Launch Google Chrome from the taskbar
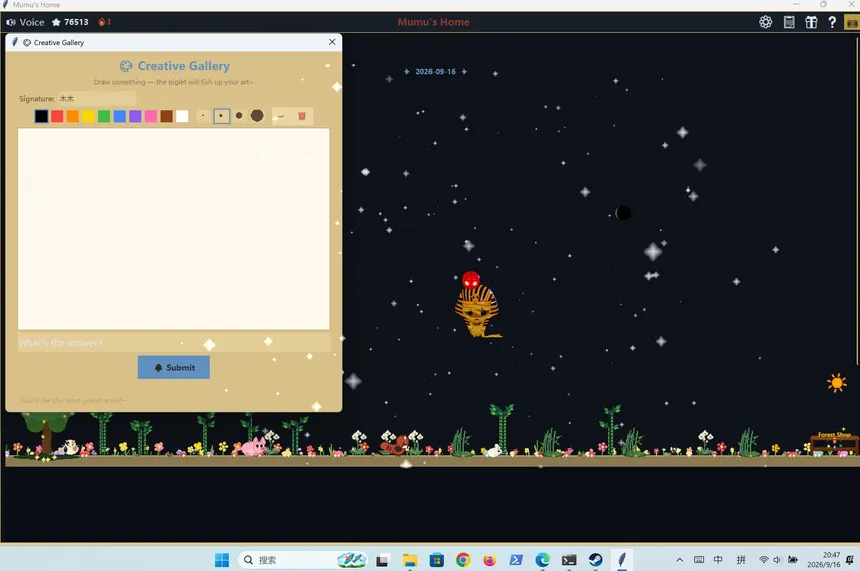 (x=463, y=559)
